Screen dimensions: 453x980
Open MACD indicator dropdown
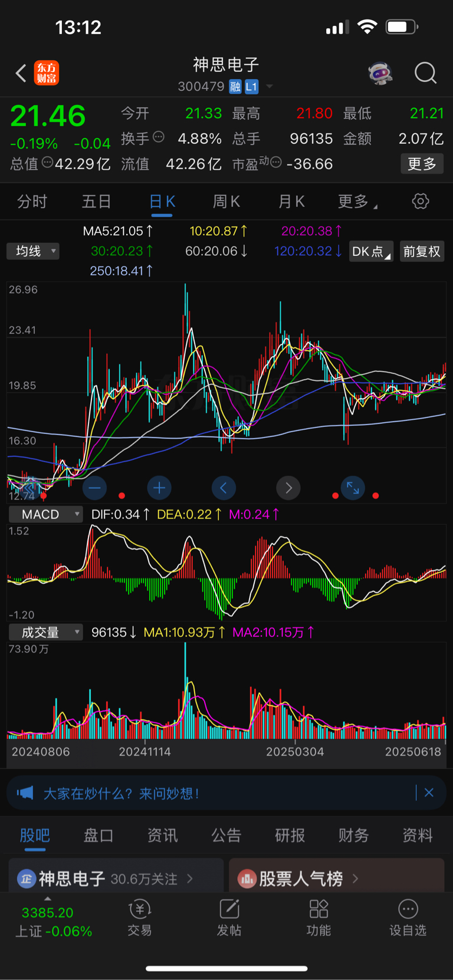click(x=45, y=514)
